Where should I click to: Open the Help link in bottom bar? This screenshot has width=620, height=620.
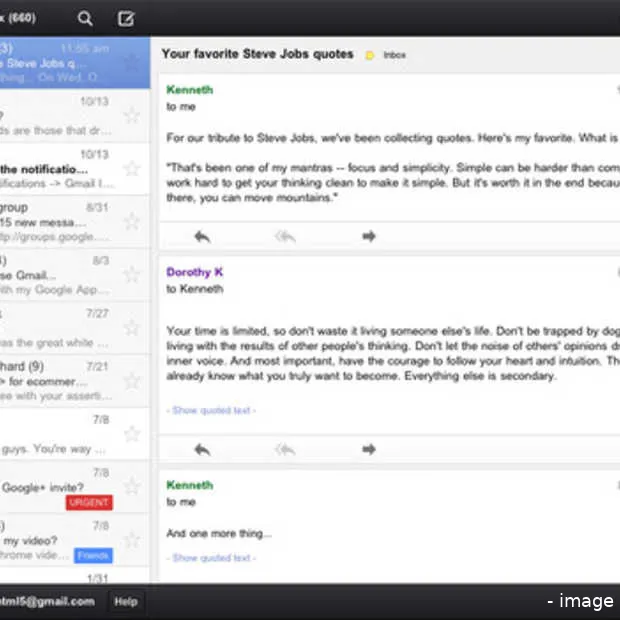click(x=126, y=602)
